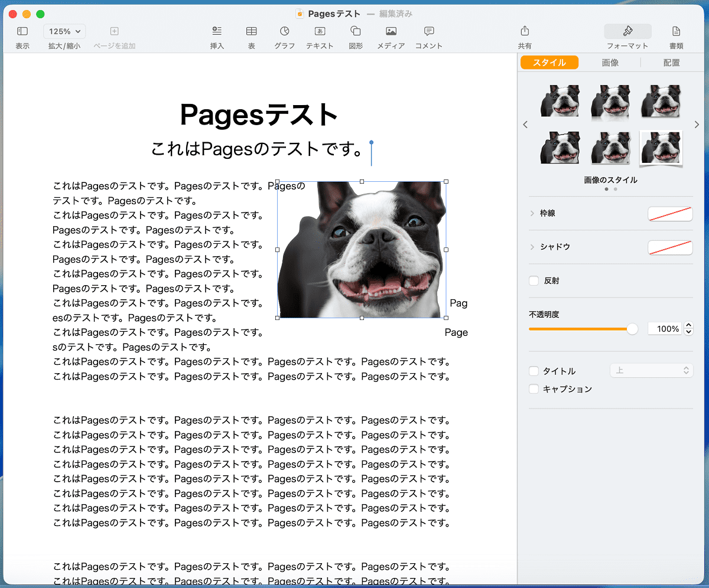The image size is (709, 588).
Task: Apply the first image style thumbnail in top row
Action: pos(560,100)
